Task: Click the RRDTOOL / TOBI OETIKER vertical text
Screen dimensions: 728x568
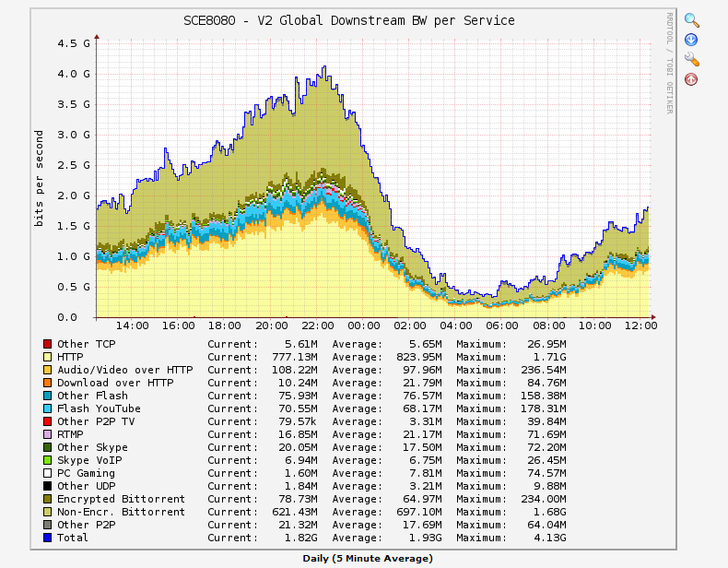Action: 670,63
